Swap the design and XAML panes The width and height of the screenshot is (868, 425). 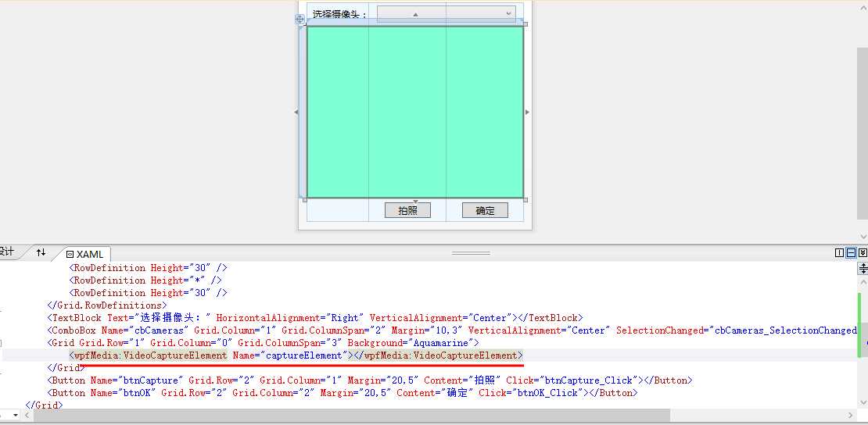41,252
